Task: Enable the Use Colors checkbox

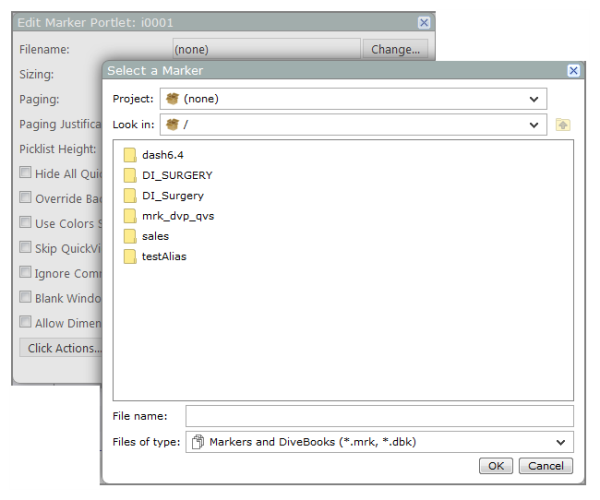Action: (25, 222)
